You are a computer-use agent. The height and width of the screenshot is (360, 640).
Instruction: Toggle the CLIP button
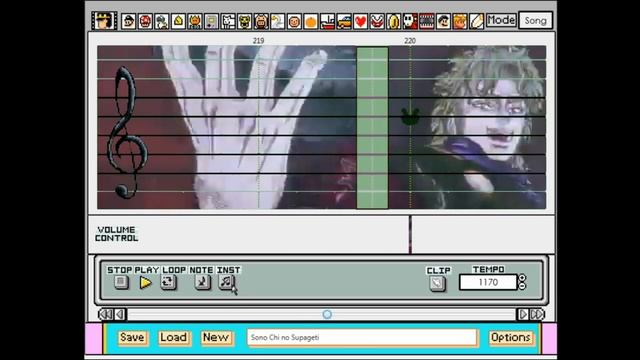(x=437, y=283)
